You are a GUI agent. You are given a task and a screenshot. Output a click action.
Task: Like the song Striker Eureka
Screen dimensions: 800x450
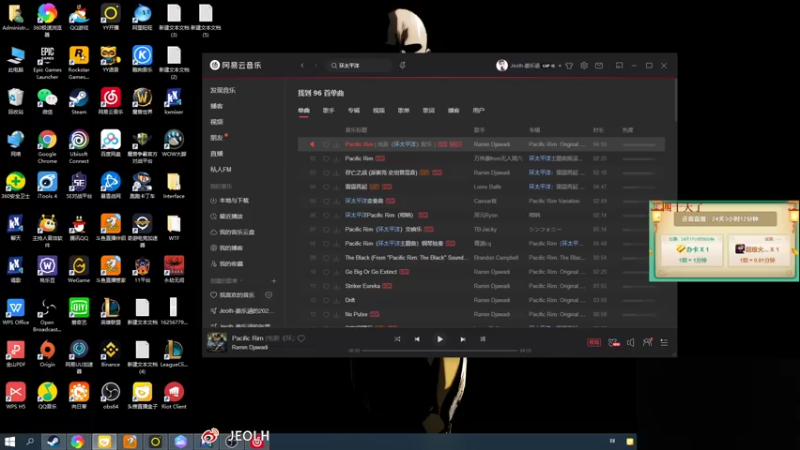coord(326,286)
